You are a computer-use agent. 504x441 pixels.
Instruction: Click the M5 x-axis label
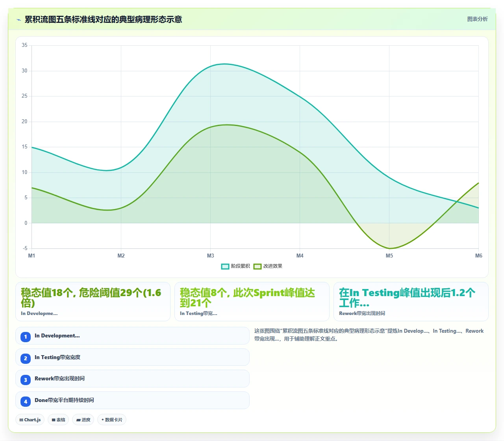(389, 256)
